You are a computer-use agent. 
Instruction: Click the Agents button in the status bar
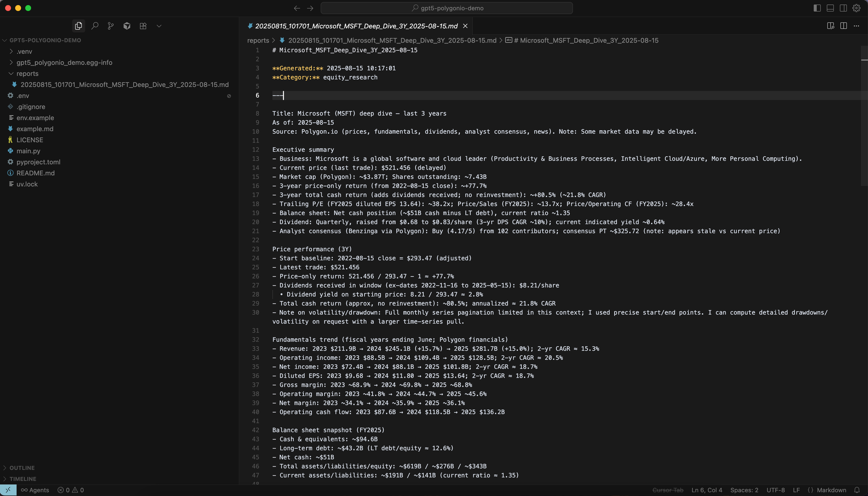click(35, 490)
